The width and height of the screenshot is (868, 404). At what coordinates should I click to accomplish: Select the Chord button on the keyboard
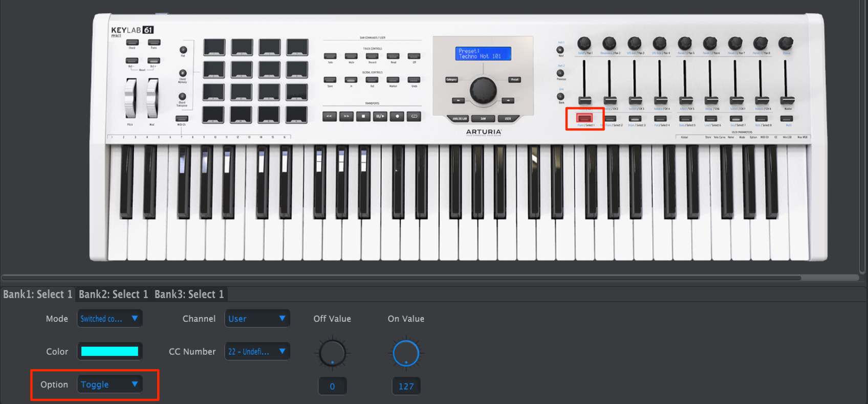tap(132, 42)
